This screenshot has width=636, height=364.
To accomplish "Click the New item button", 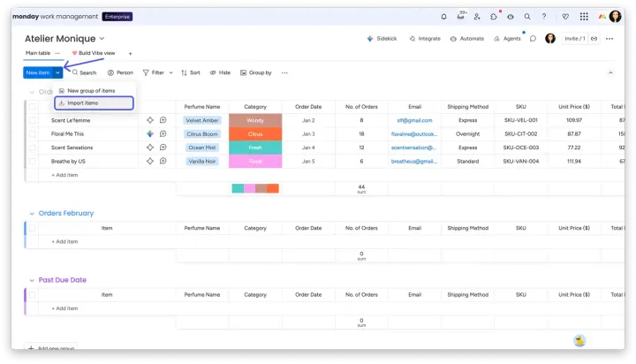I will (38, 72).
